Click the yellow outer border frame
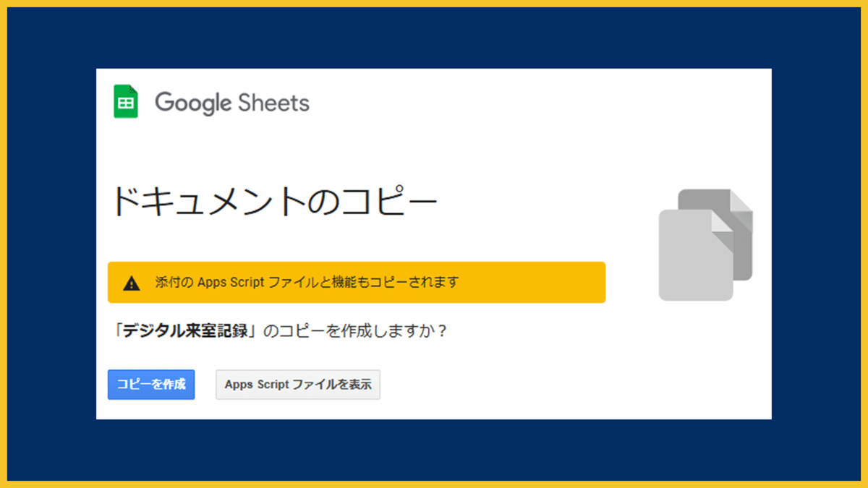This screenshot has width=868, height=488. [x=434, y=3]
